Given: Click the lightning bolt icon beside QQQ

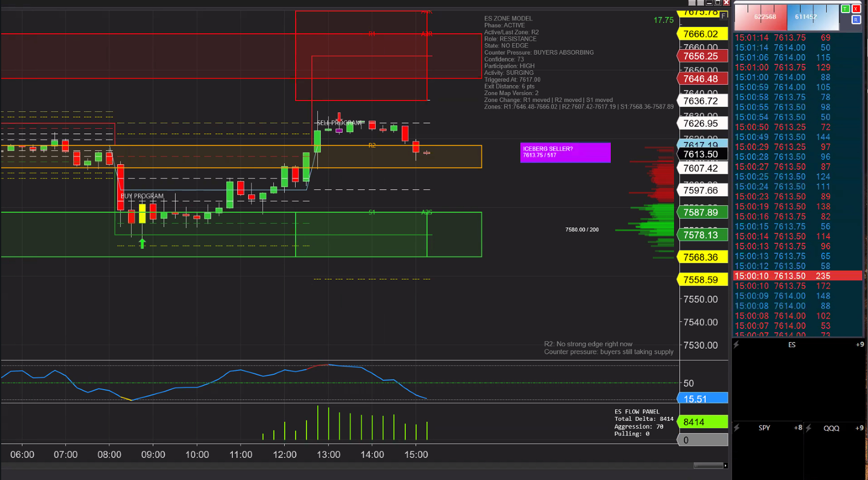Looking at the screenshot, I should pyautogui.click(x=809, y=428).
